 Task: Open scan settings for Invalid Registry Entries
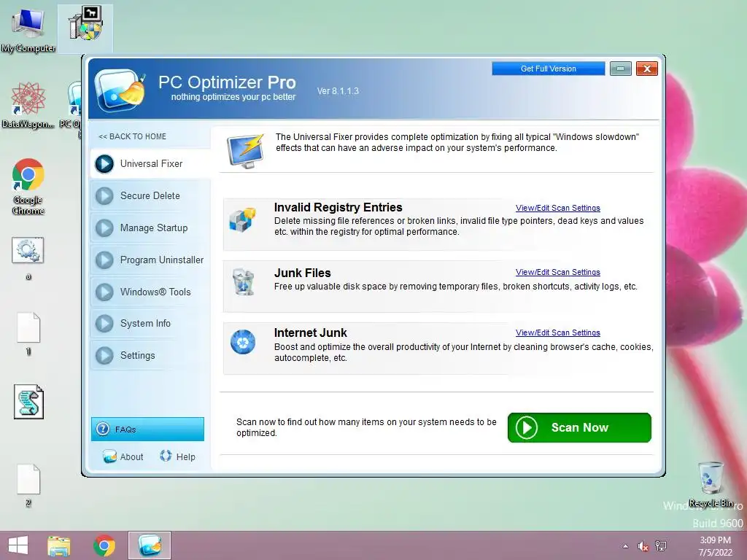coord(558,208)
